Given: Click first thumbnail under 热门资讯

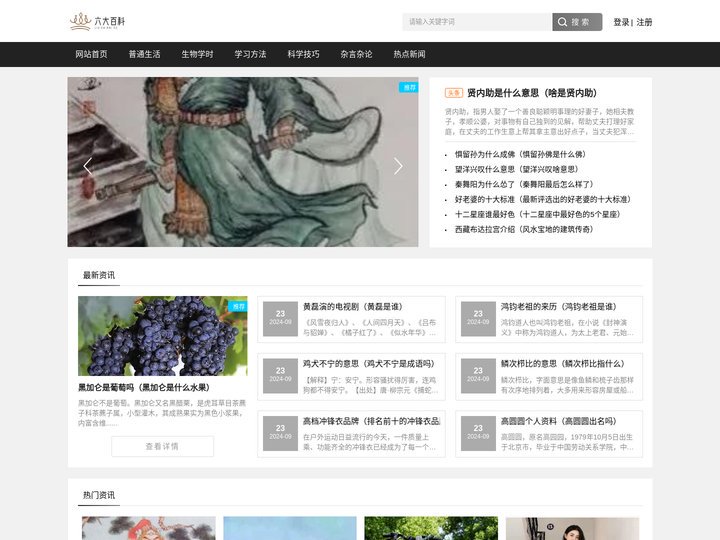Looking at the screenshot, I should (x=149, y=528).
